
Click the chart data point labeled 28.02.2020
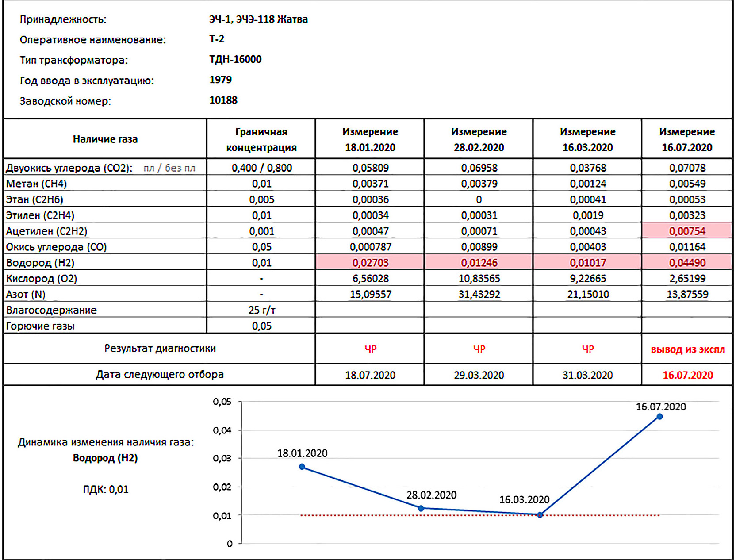(x=421, y=508)
